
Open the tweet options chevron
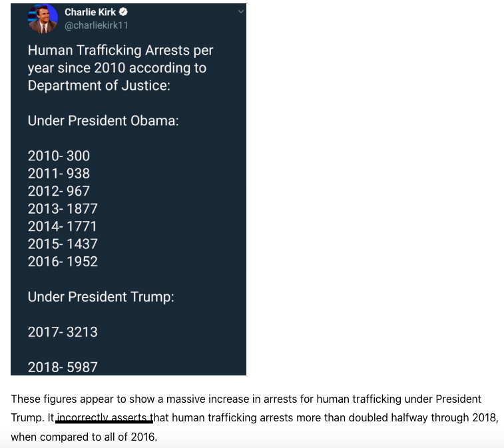[x=241, y=11]
